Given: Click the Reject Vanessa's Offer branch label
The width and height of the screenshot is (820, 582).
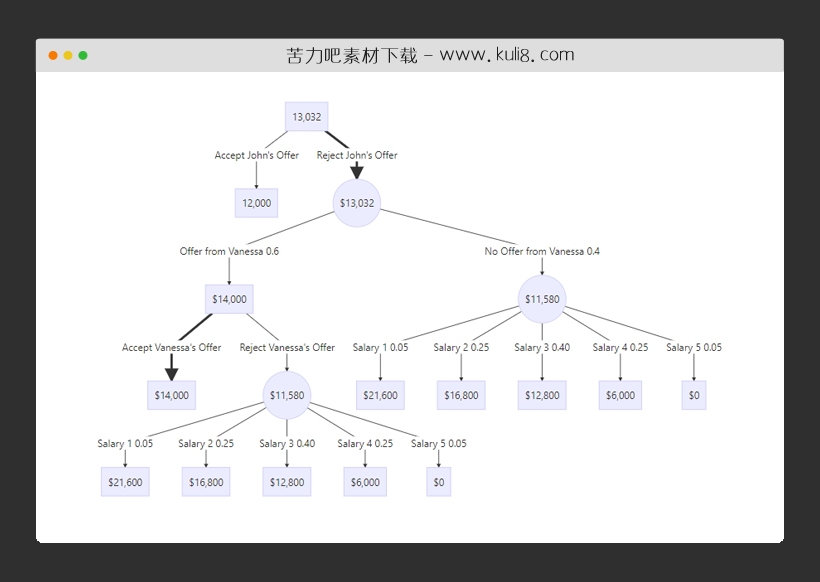Looking at the screenshot, I should (287, 347).
